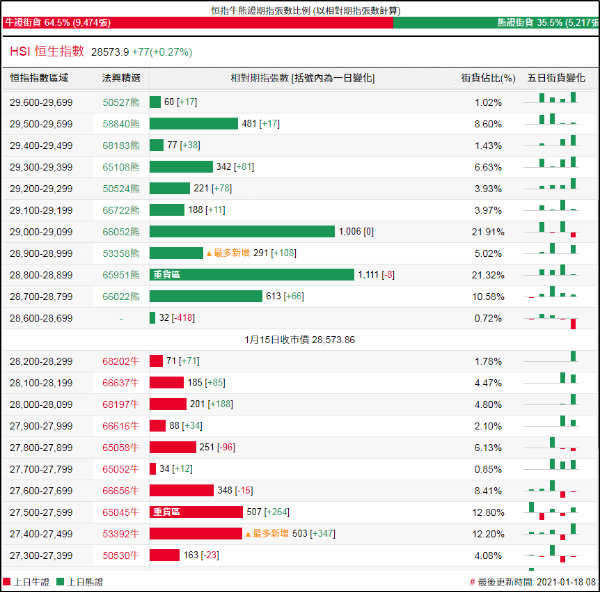Click green 重貨區 bar for 28,800-28,899

point(252,275)
